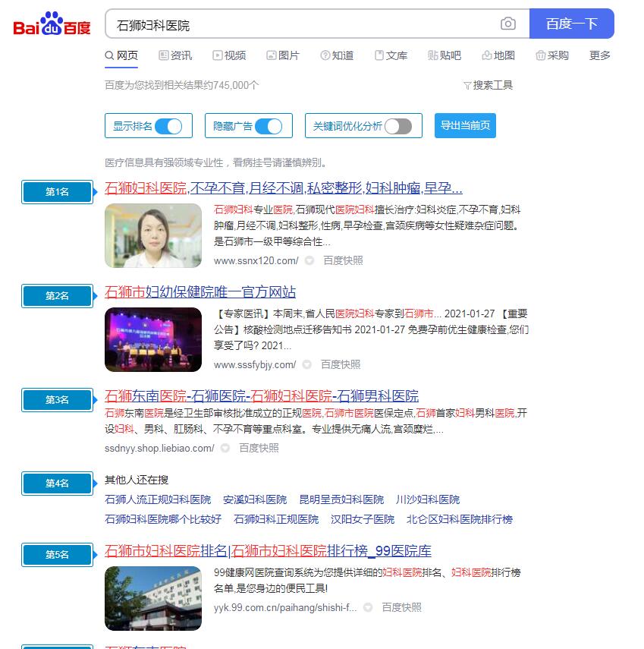Open the 采购 search category
Image resolution: width=644 pixels, height=649 pixels.
pos(551,55)
